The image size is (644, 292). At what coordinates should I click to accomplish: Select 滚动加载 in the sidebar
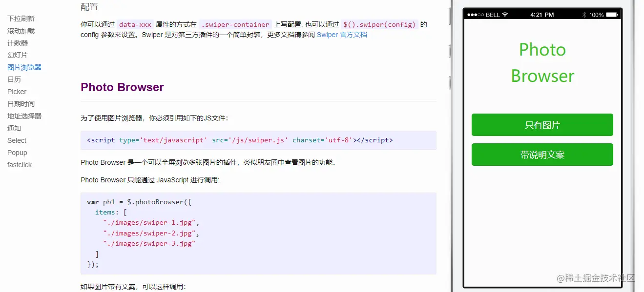click(21, 31)
